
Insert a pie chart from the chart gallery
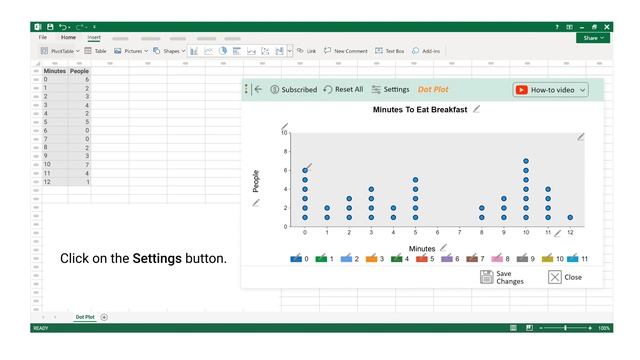(222, 51)
